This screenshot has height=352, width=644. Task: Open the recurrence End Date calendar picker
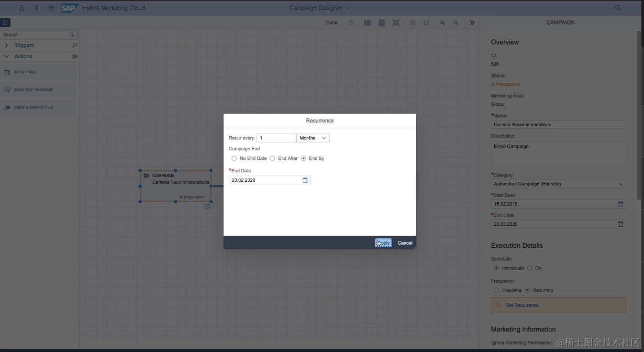(305, 180)
